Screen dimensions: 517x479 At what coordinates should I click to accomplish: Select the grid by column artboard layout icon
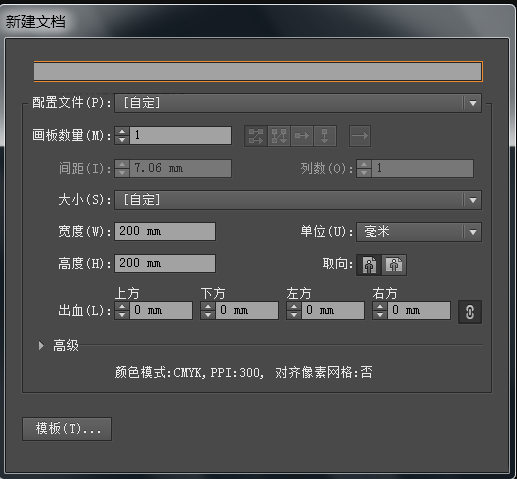pos(279,136)
